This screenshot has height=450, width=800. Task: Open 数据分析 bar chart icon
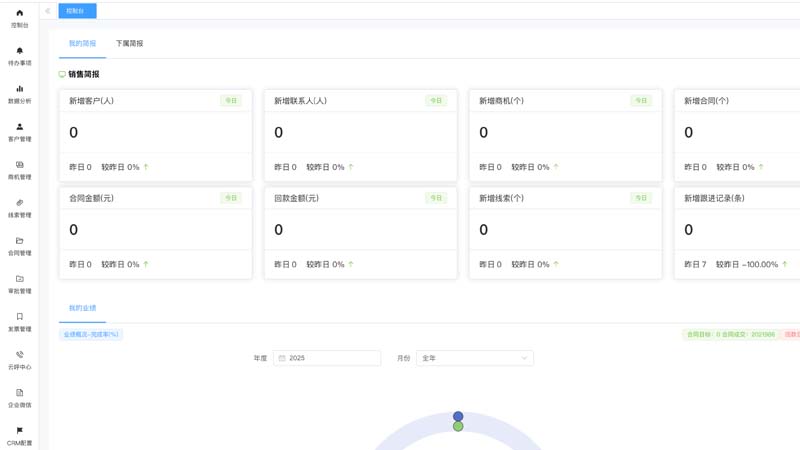pos(19,89)
